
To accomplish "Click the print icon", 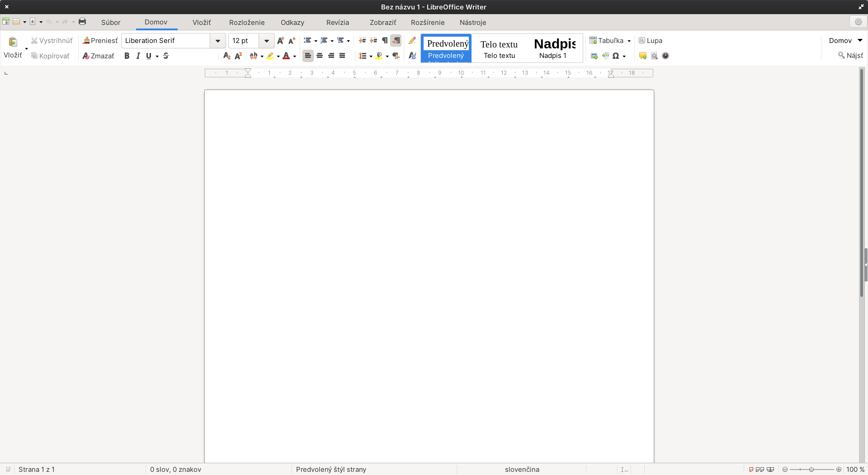I will (x=82, y=22).
